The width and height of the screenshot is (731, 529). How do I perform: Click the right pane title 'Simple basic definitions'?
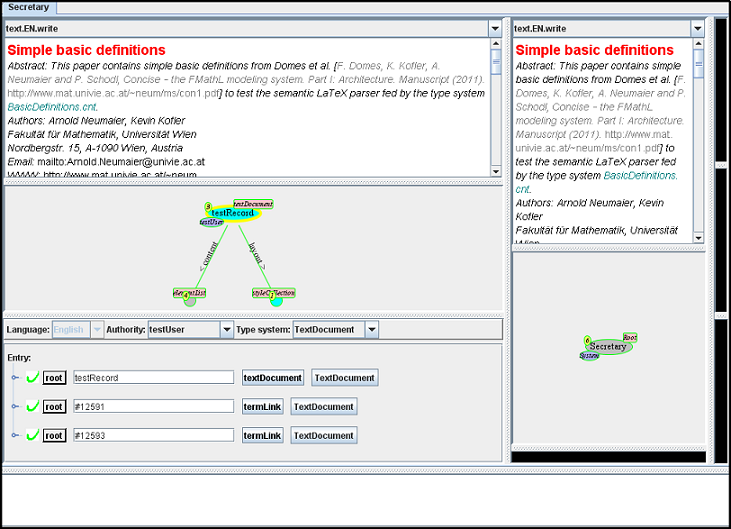594,50
